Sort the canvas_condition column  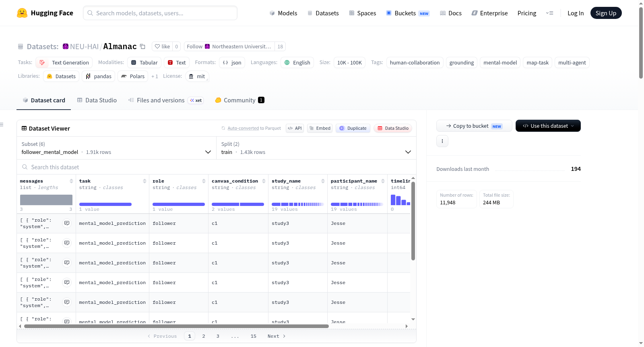click(x=264, y=181)
